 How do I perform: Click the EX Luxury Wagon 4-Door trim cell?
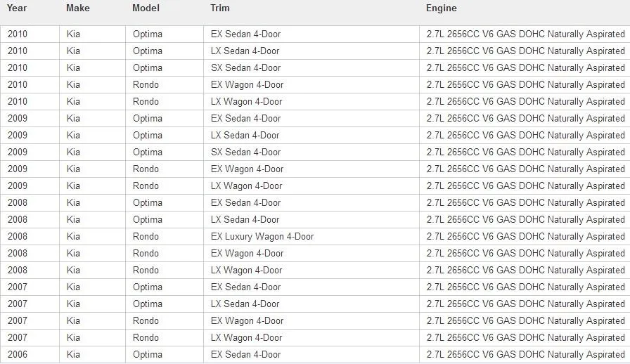(x=311, y=237)
